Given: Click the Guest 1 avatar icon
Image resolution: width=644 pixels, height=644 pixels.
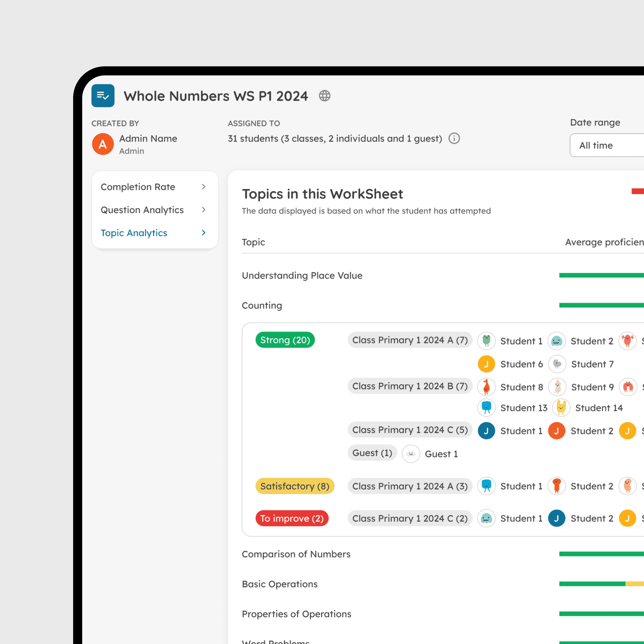Looking at the screenshot, I should (411, 454).
